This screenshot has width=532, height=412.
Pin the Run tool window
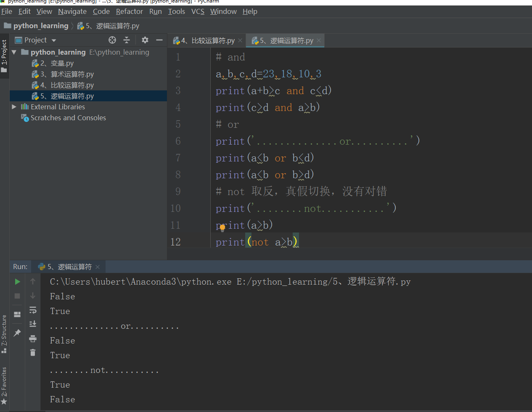pyautogui.click(x=17, y=333)
